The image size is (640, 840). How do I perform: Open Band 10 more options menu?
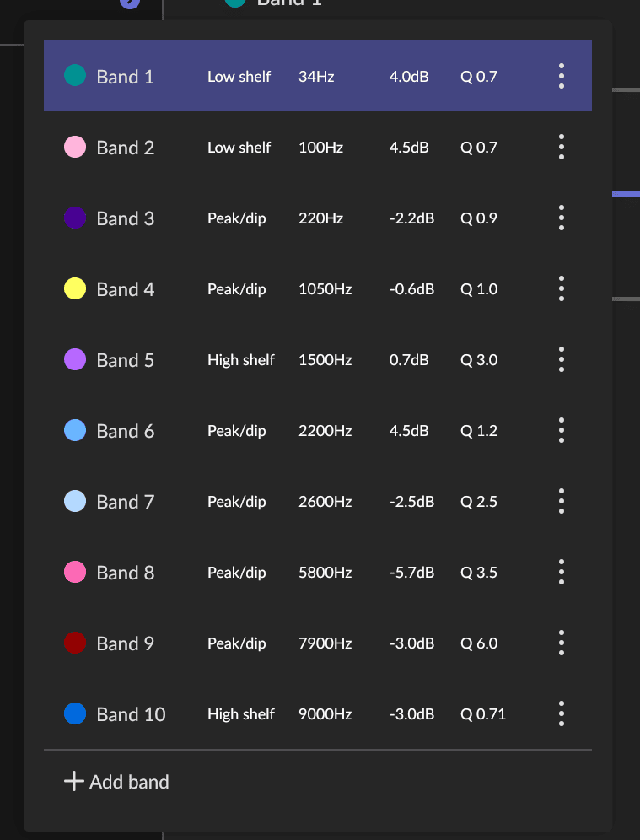[561, 714]
